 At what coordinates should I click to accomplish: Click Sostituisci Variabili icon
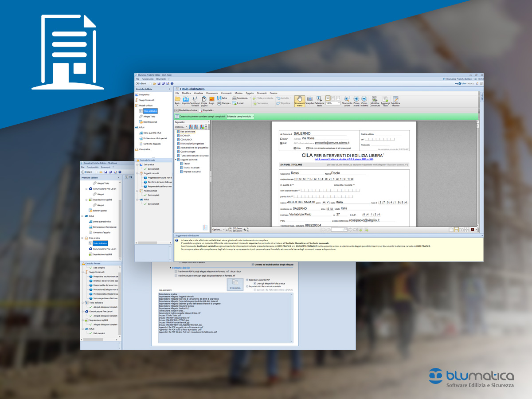[x=195, y=99]
